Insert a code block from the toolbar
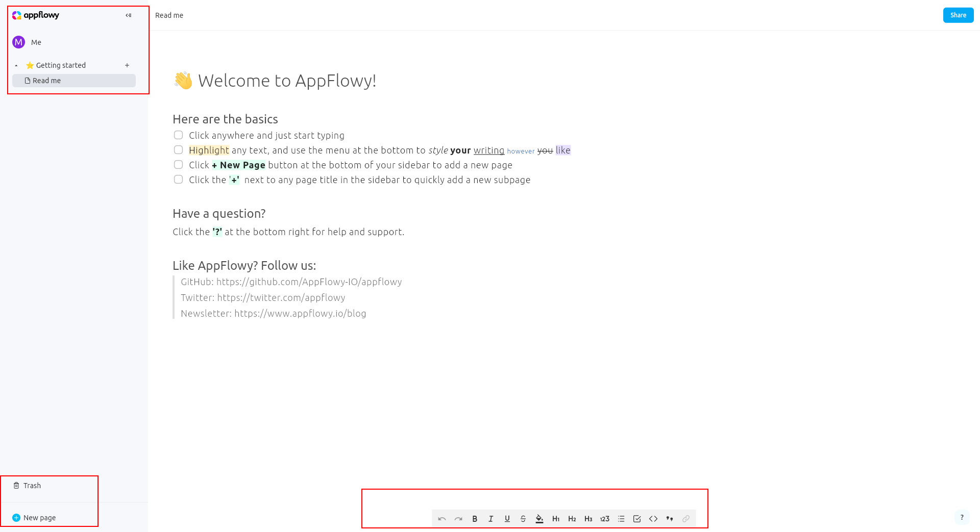Screen dimensions: 980x532 [x=653, y=518]
